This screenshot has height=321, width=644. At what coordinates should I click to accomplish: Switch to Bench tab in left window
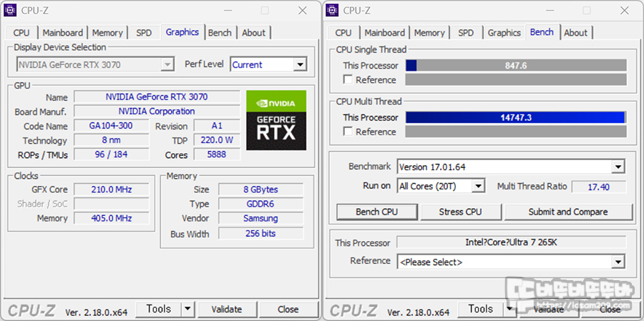pos(220,33)
